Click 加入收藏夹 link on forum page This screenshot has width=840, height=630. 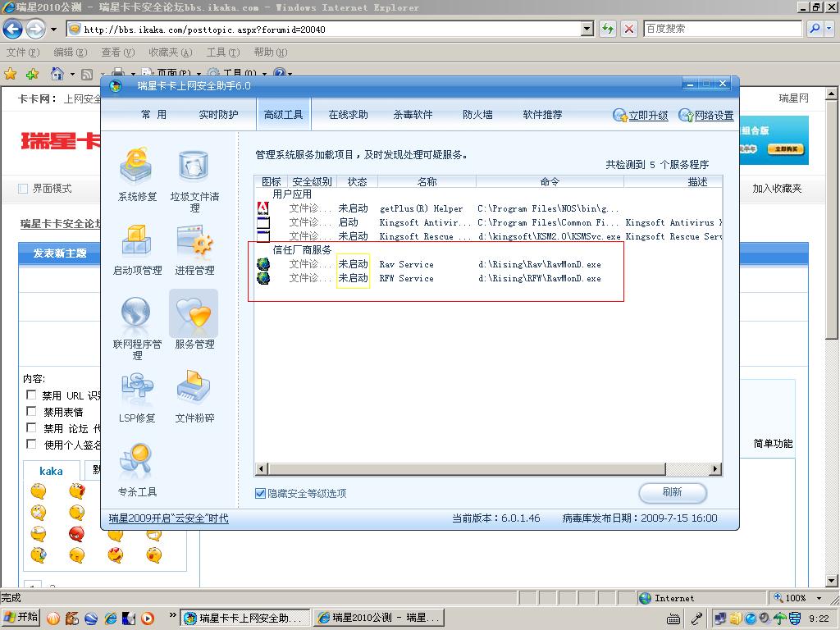pyautogui.click(x=777, y=189)
